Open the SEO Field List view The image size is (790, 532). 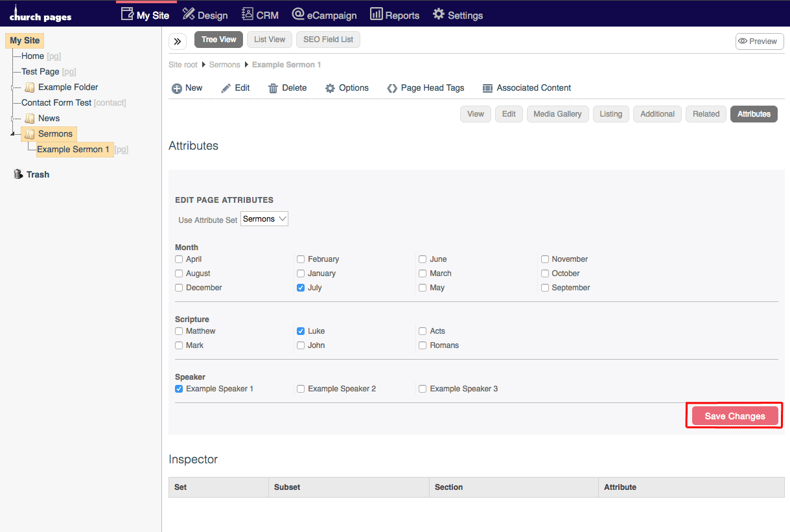tap(329, 40)
